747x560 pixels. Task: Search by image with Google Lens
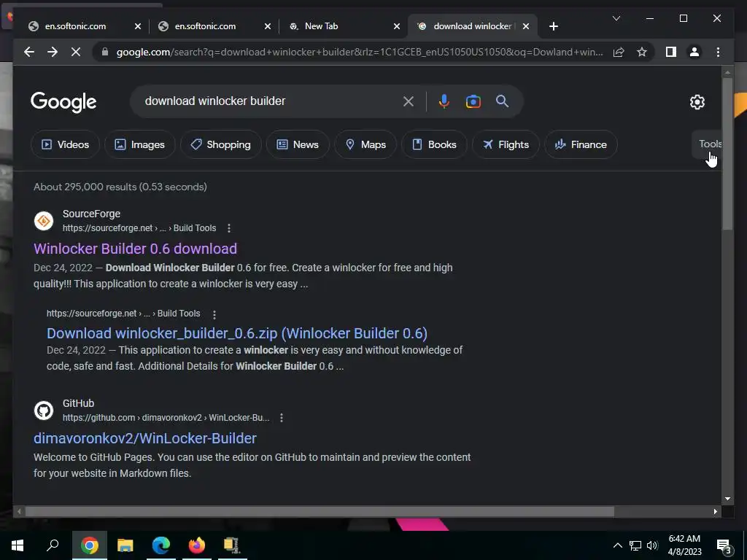tap(473, 101)
